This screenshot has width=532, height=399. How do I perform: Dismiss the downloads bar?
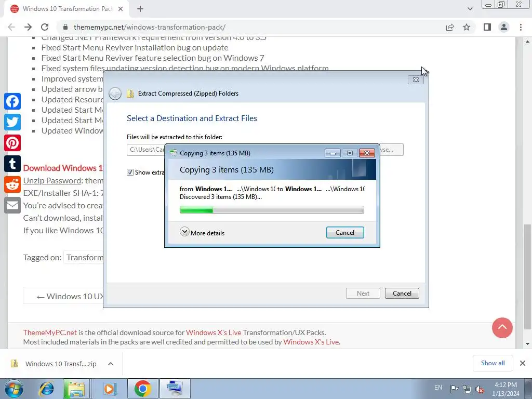523,363
